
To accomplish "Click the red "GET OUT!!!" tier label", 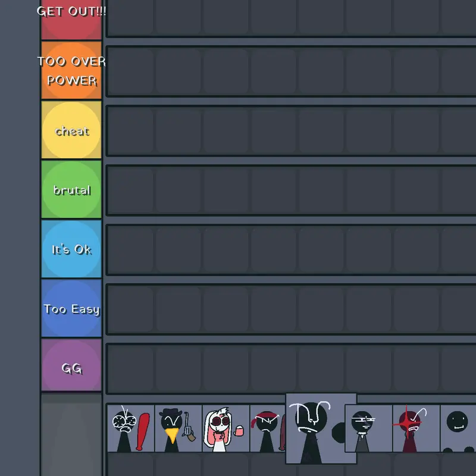I will pos(71,20).
